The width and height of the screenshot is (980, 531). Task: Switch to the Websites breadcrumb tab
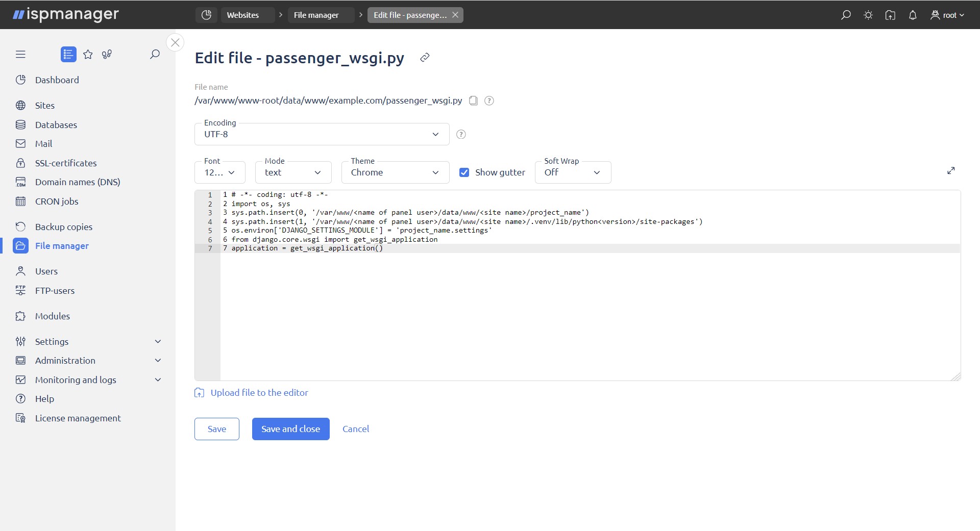click(x=244, y=15)
